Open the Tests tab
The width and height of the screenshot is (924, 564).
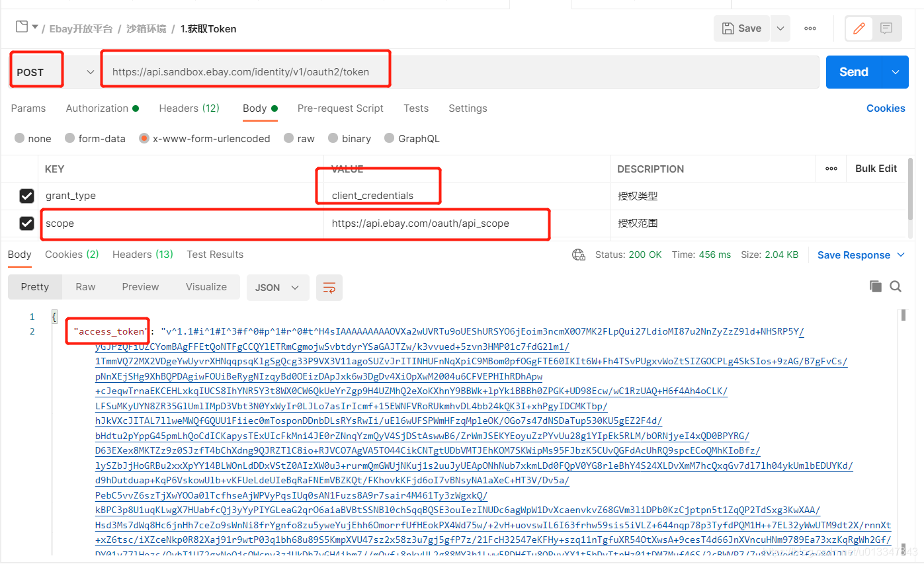[416, 108]
